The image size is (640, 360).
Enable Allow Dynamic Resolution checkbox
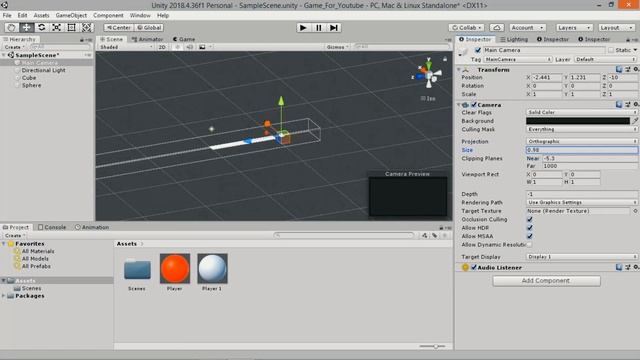pos(529,245)
